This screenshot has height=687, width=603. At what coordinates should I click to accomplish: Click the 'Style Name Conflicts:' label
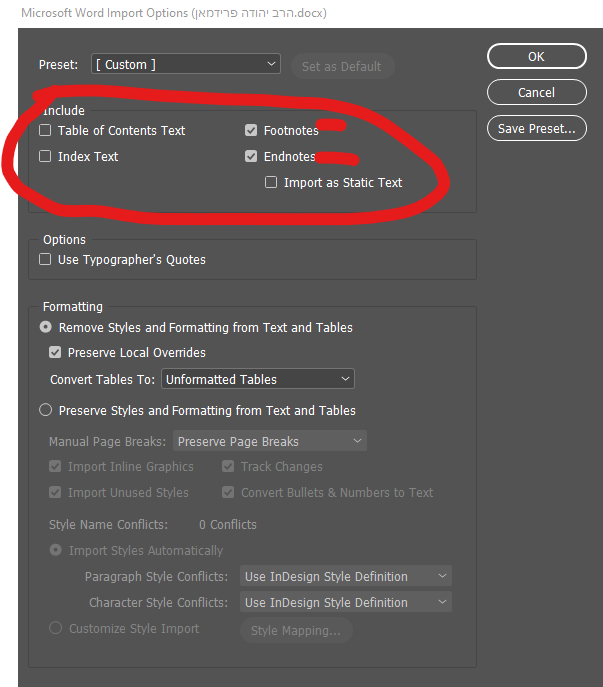(x=108, y=524)
